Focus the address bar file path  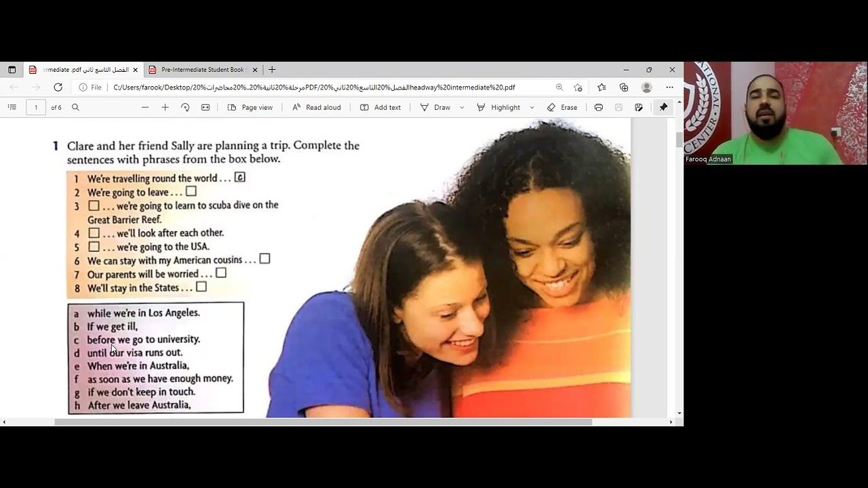pyautogui.click(x=314, y=87)
